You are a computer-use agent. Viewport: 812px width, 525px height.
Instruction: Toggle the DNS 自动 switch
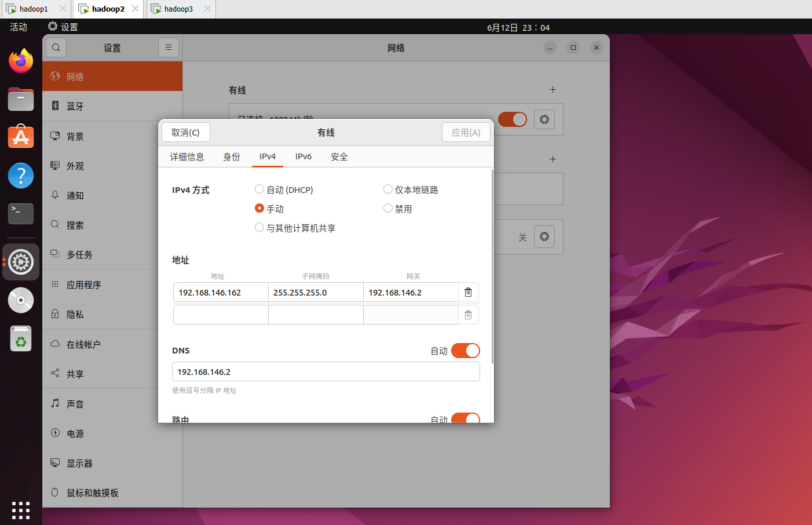point(466,351)
